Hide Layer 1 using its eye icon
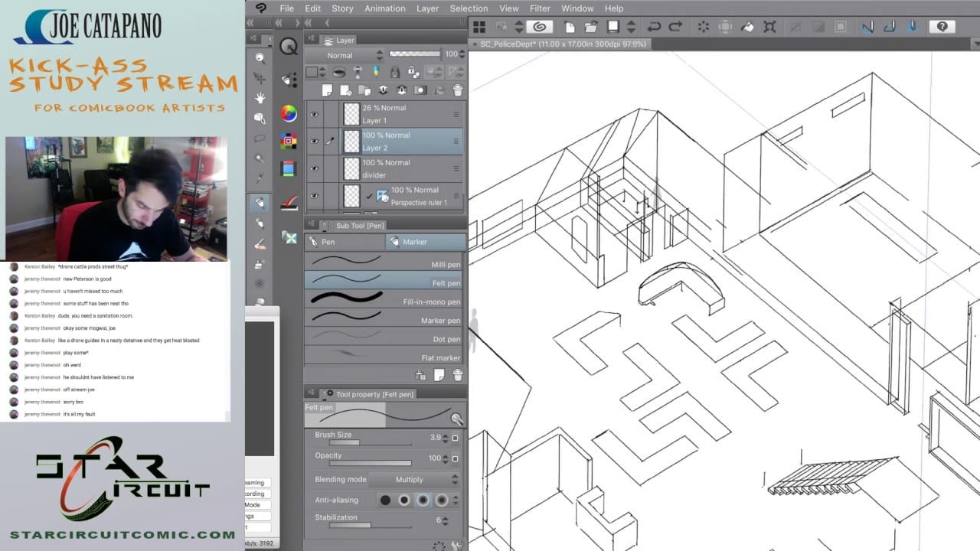Image resolution: width=980 pixels, height=551 pixels. tap(314, 114)
